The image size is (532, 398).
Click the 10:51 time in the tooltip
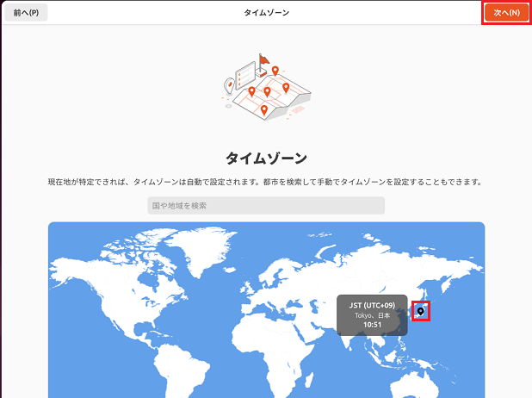(372, 325)
